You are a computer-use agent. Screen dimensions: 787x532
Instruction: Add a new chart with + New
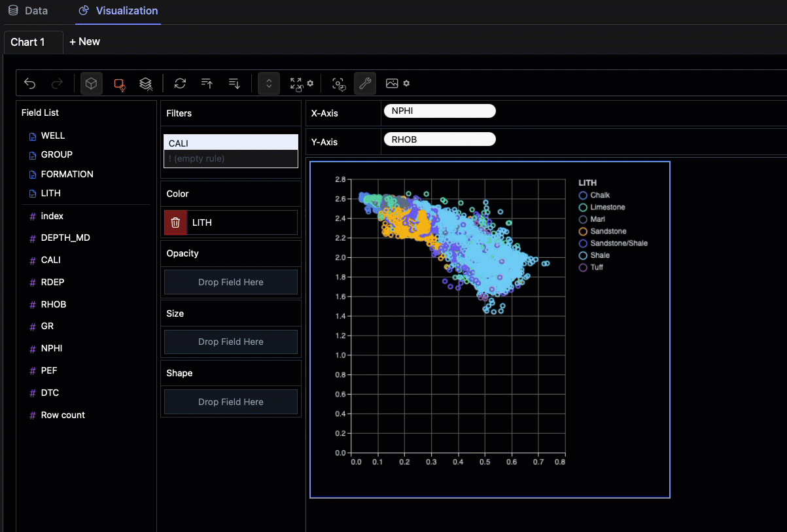click(x=84, y=41)
